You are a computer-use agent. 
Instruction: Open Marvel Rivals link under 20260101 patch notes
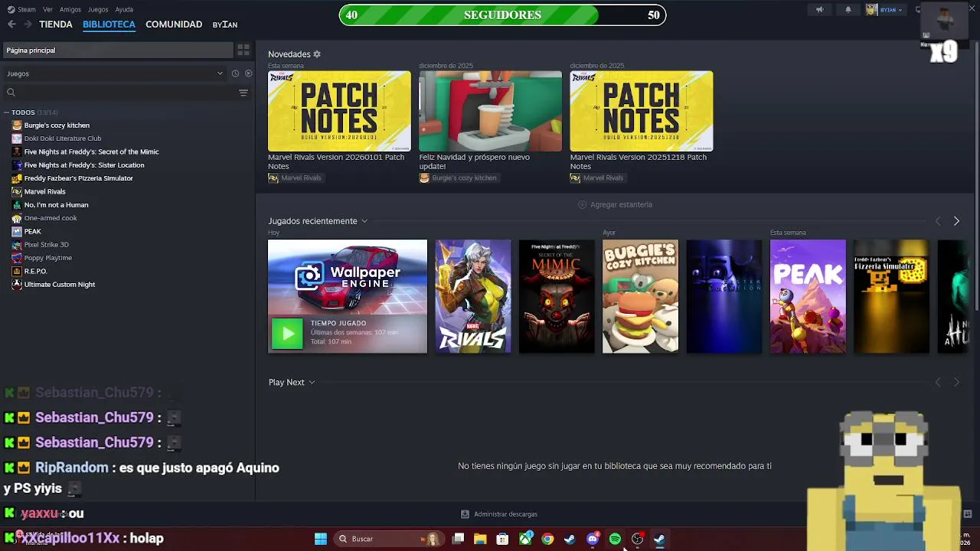tap(295, 178)
